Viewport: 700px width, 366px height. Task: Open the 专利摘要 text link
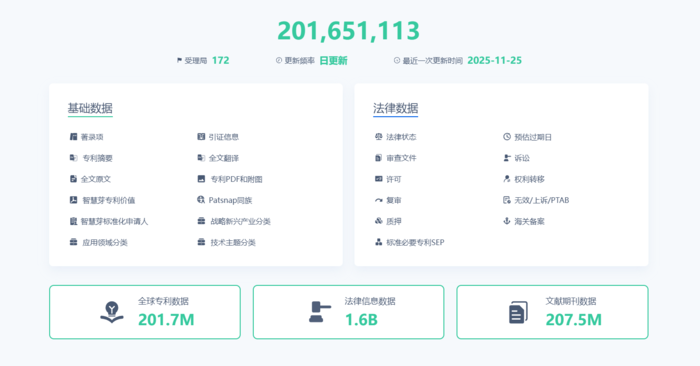pos(97,158)
